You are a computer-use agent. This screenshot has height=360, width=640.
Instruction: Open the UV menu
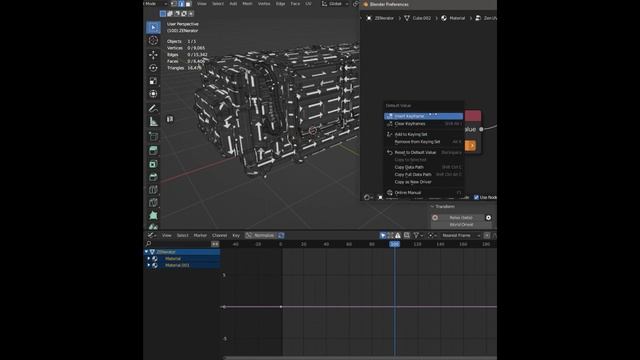309,4
